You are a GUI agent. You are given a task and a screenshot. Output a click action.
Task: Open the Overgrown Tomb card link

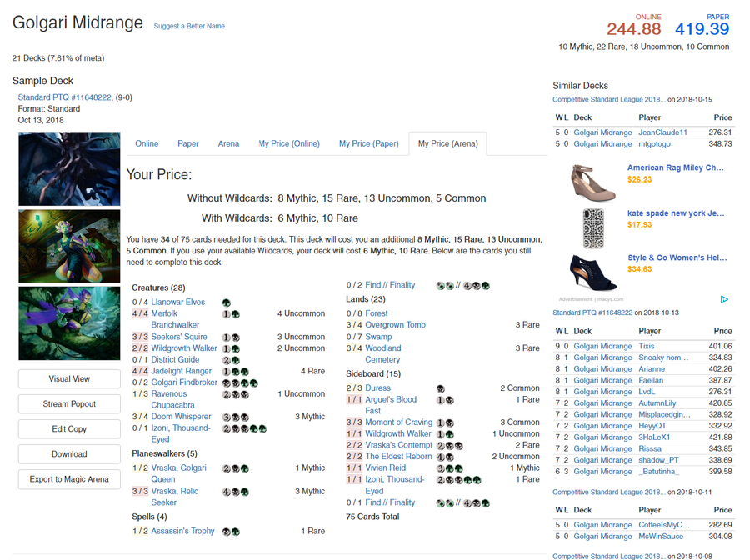pyautogui.click(x=395, y=325)
